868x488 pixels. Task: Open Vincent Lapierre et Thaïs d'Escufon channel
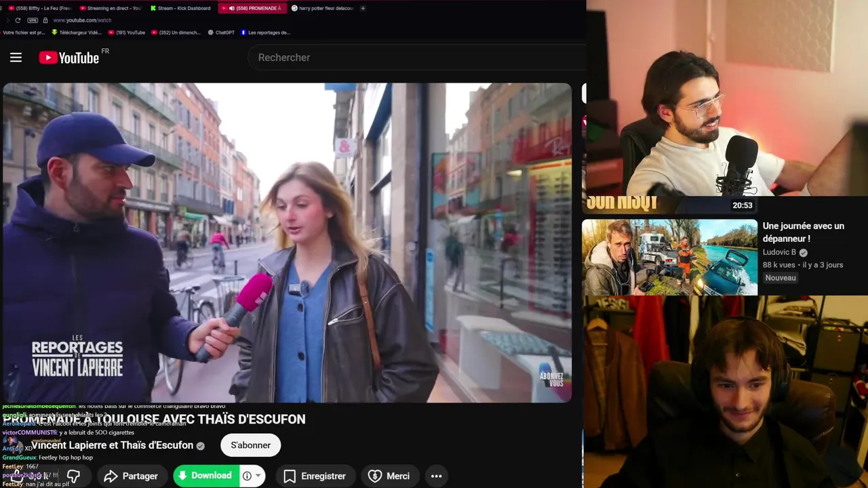tap(112, 445)
